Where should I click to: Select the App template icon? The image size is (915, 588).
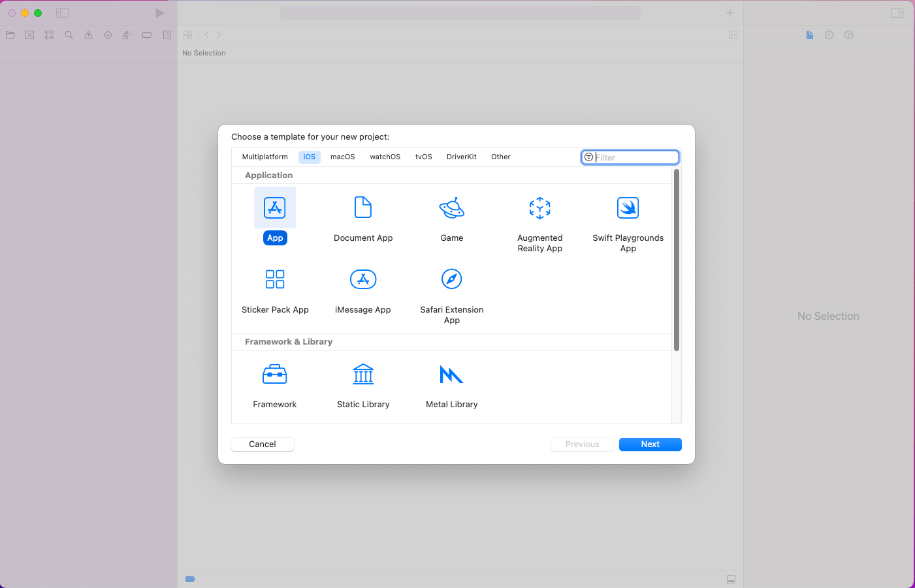(275, 208)
